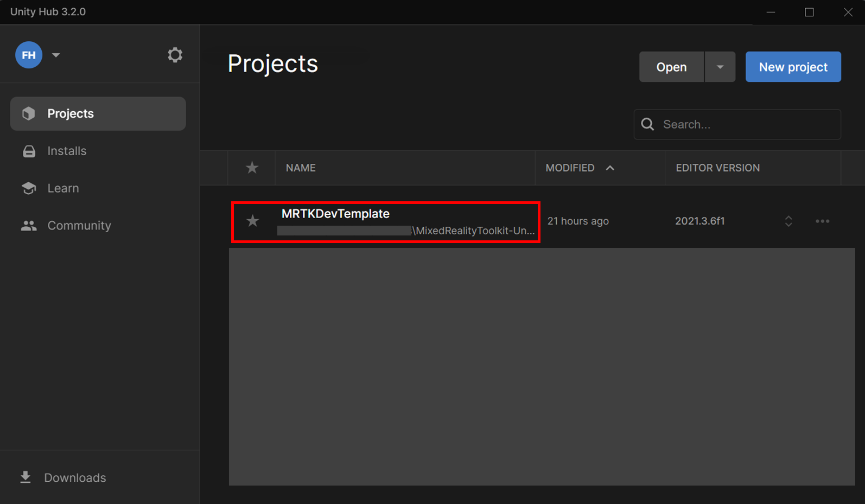Open the Community section
This screenshot has width=865, height=504.
tap(79, 226)
